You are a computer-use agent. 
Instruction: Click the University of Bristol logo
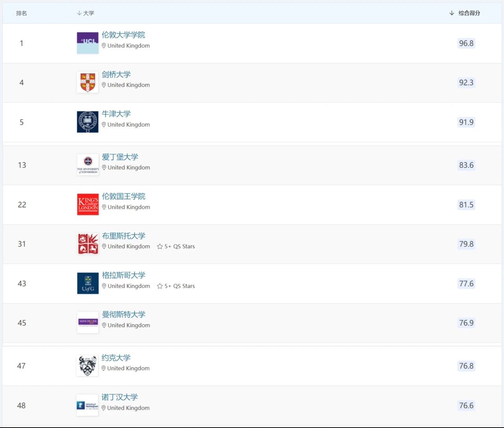(x=88, y=244)
